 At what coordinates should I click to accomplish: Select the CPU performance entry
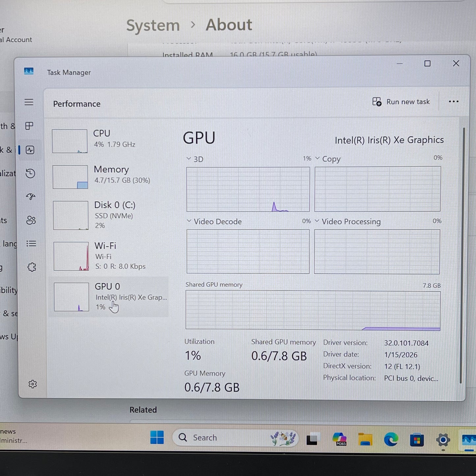click(109, 141)
